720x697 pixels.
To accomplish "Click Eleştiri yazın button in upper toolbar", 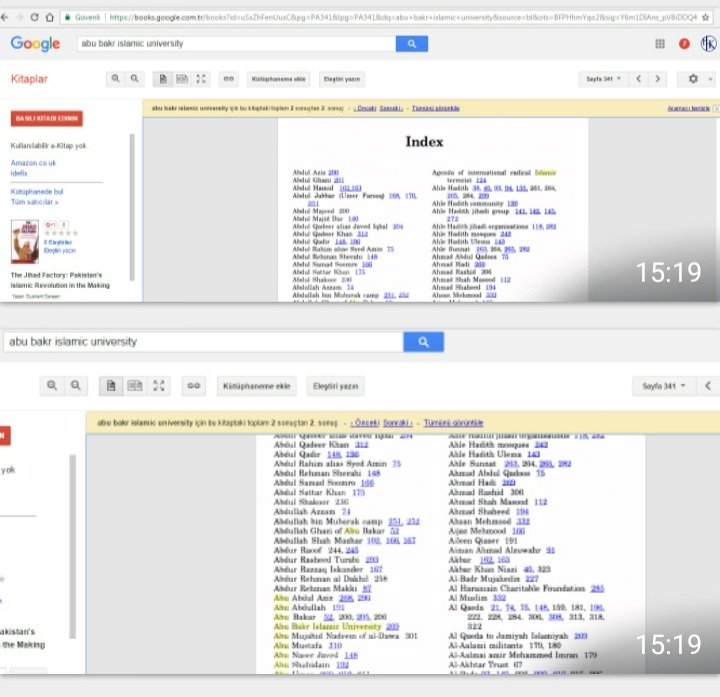I will [342, 79].
